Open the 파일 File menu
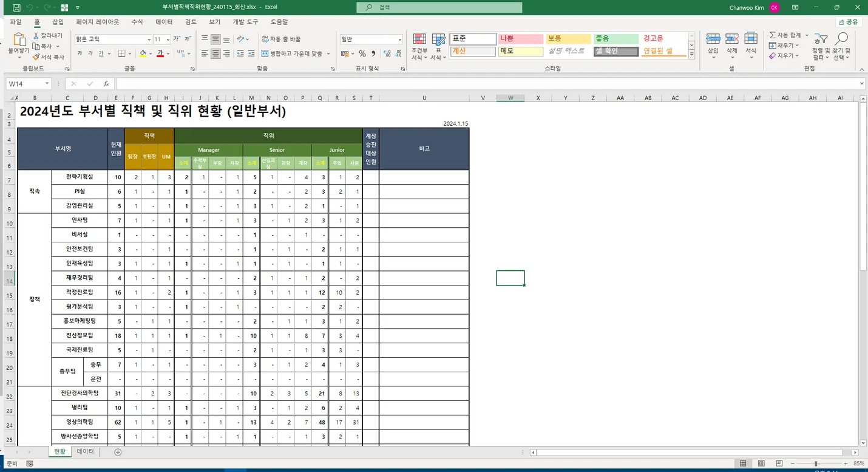Viewport: 868px width, 472px height. click(15, 22)
